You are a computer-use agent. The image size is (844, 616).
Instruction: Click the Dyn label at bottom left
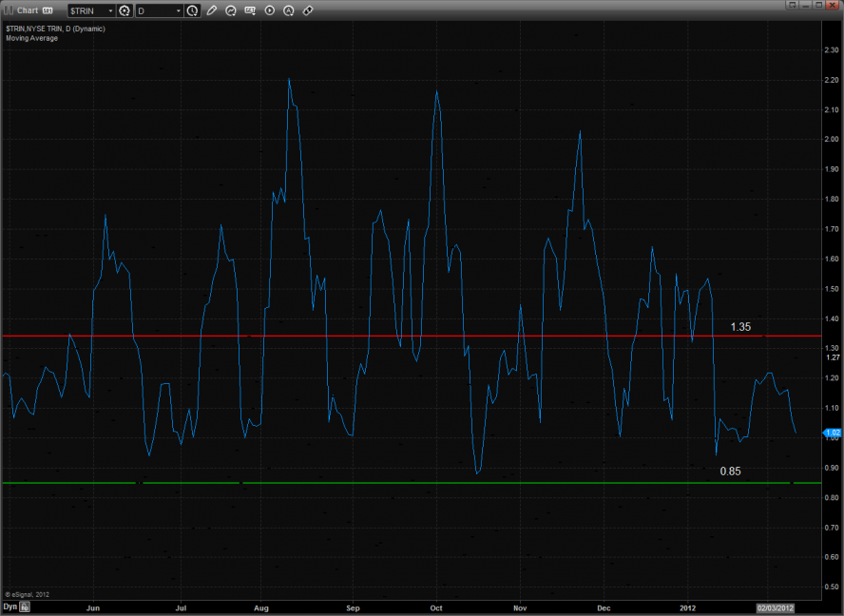(10, 606)
